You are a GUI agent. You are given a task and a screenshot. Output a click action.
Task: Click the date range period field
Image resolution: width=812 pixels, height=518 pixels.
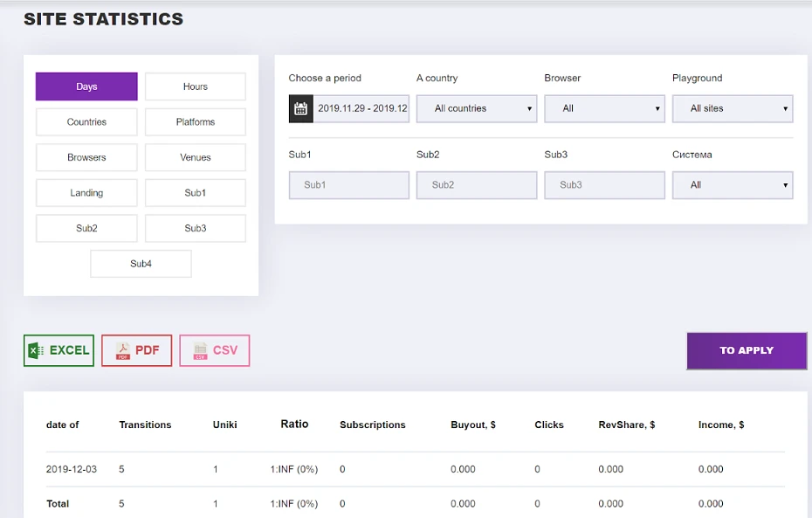coord(361,109)
